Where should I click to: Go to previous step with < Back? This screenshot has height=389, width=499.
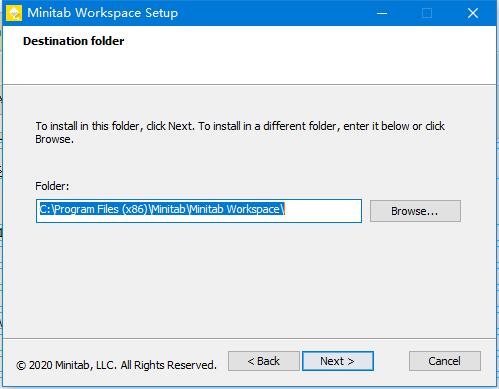tap(264, 361)
